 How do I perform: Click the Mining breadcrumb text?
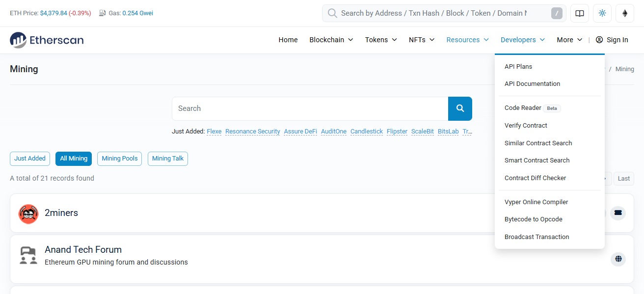625,69
